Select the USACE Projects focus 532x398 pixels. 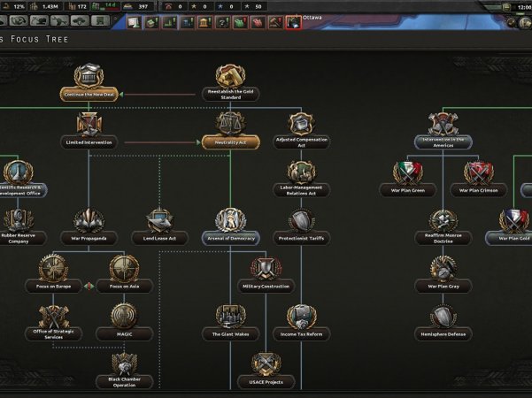click(x=266, y=382)
